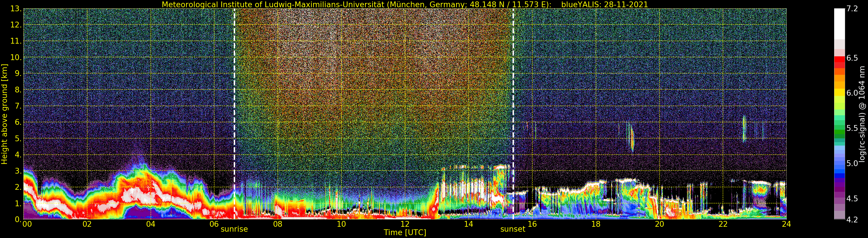This screenshot has height=238, width=868.
Task: Pick the yellow band of the colorbar
Action: pyautogui.click(x=839, y=92)
